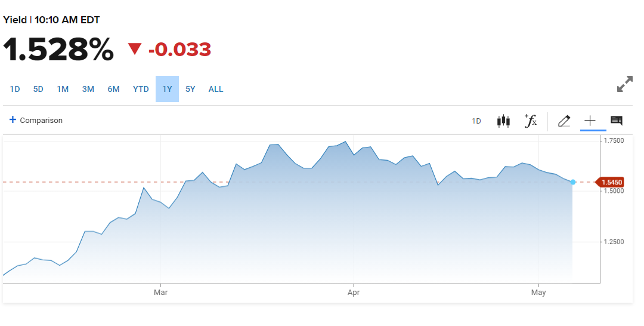Click the Comparison label

[41, 121]
